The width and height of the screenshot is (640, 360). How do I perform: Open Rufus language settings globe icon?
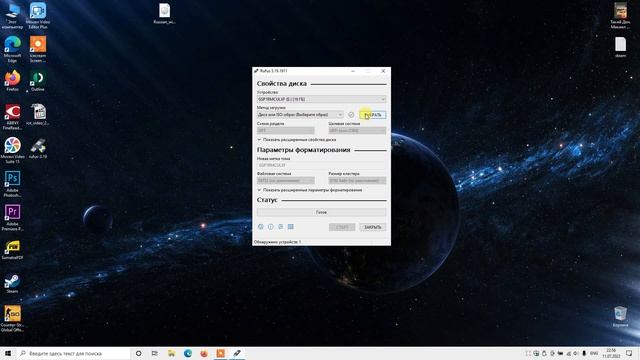pyautogui.click(x=261, y=227)
